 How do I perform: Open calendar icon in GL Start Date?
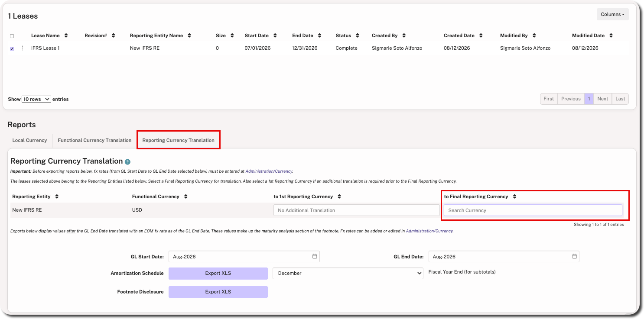[315, 256]
